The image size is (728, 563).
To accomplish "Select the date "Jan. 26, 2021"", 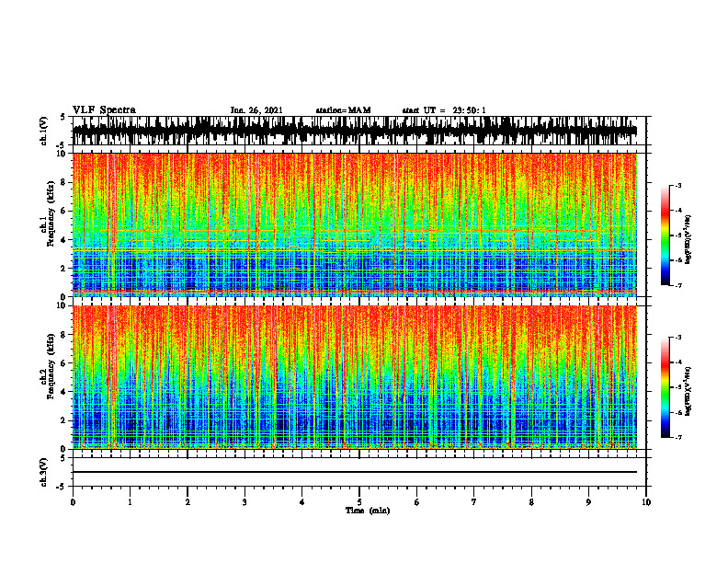I will [256, 110].
